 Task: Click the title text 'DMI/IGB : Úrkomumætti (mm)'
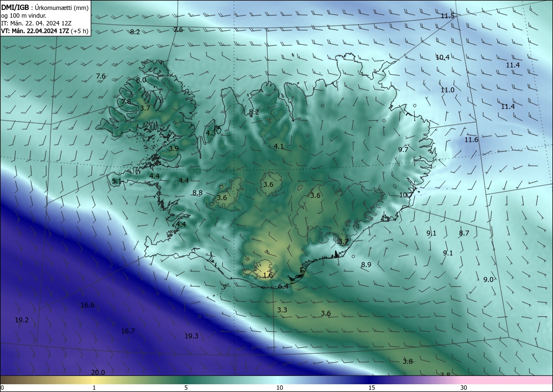44,7
